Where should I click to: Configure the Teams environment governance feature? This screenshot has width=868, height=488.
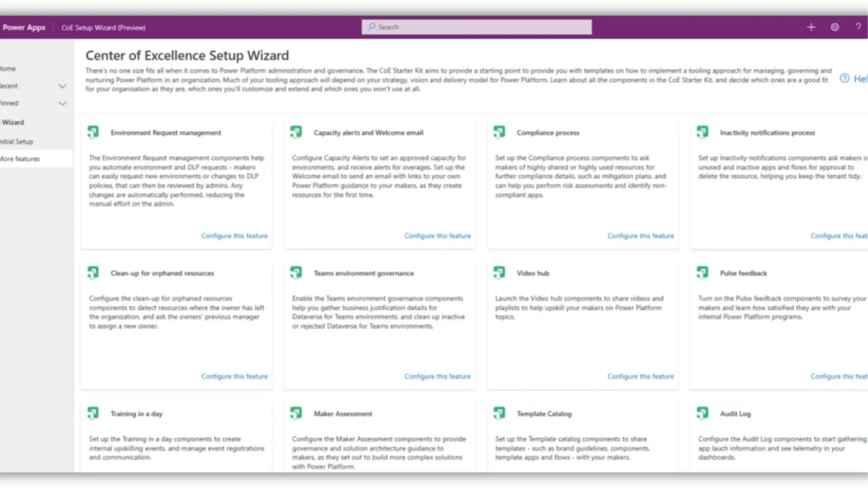(x=437, y=376)
